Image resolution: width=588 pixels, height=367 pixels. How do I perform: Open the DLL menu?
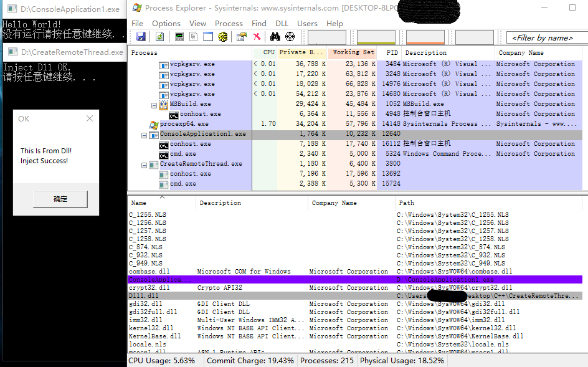pyautogui.click(x=282, y=23)
